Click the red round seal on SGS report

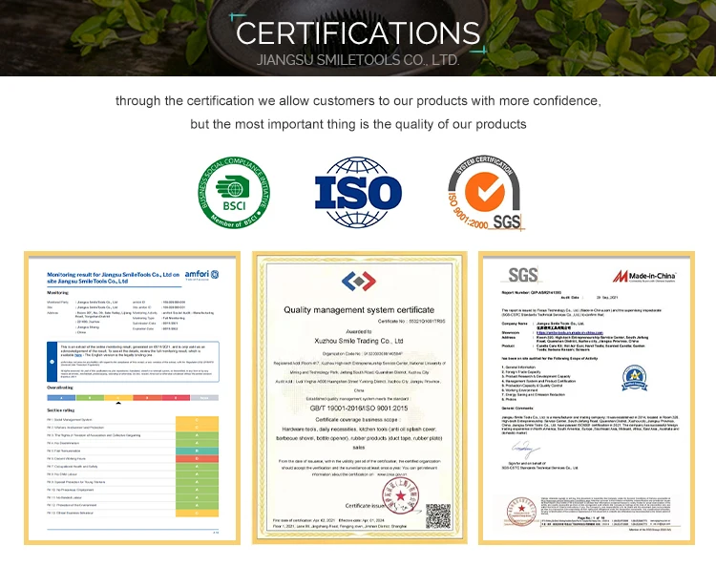point(521,513)
